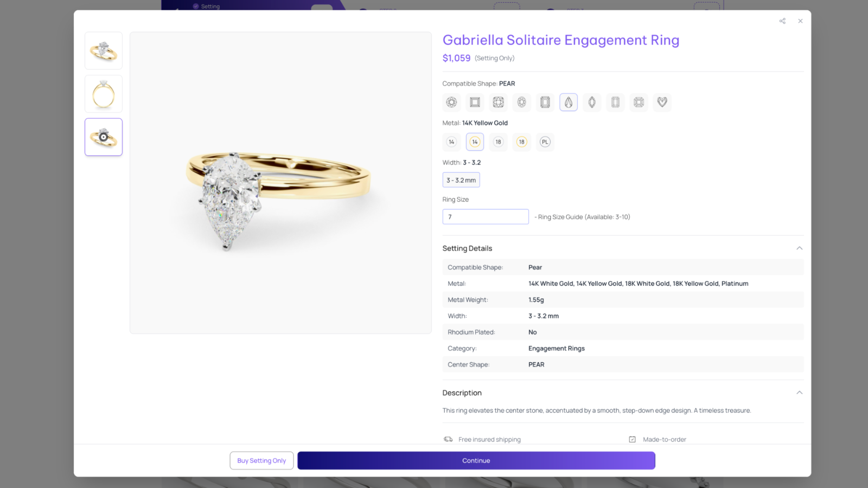Viewport: 868px width, 488px height.
Task: Select the 3 - 3.2 mm width option
Action: tap(461, 180)
